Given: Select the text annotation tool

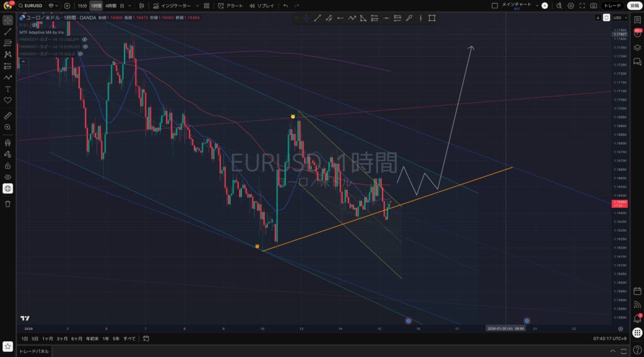Looking at the screenshot, I should 8,89.
